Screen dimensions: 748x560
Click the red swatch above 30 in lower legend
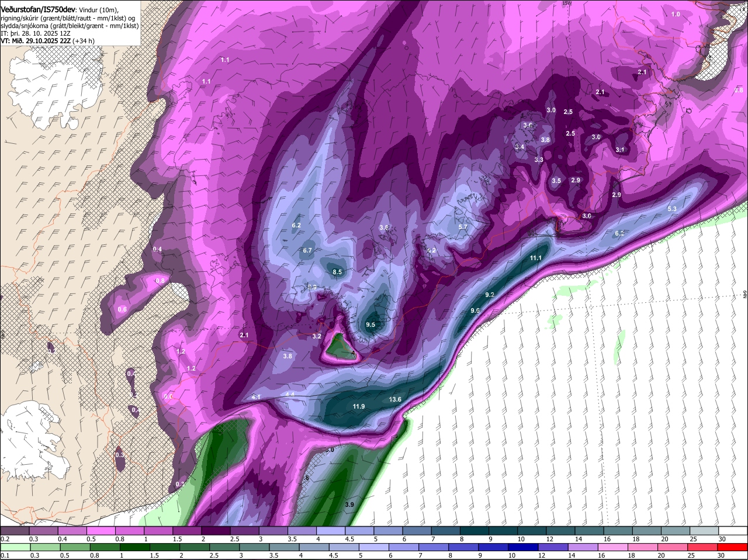(733, 548)
